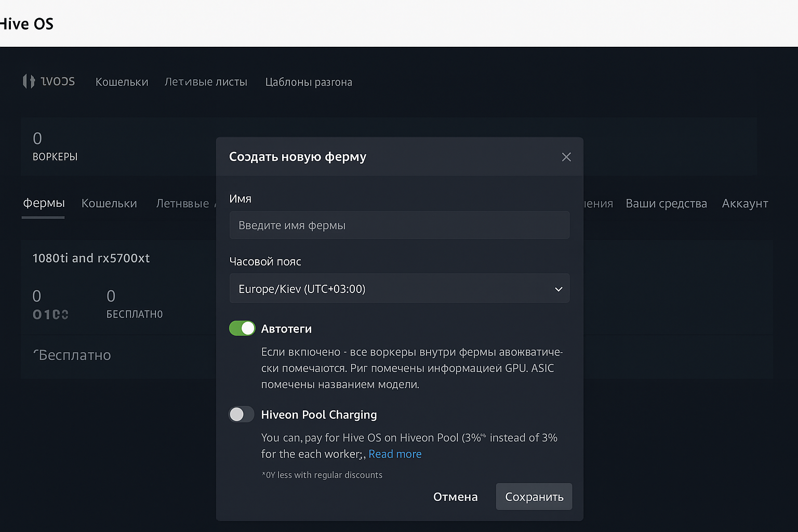The image size is (798, 532).
Task: Click the Создать новую ферму dialog title
Action: pyautogui.click(x=298, y=157)
